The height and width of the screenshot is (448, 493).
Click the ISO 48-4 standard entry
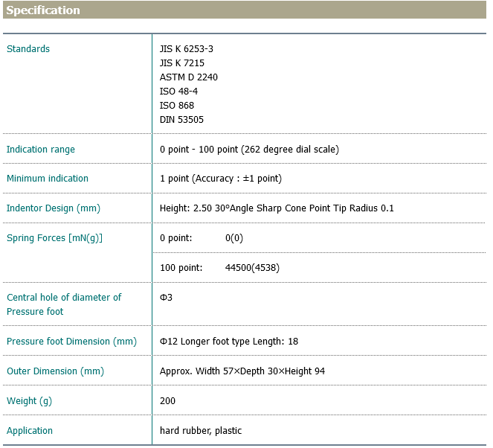(x=178, y=92)
